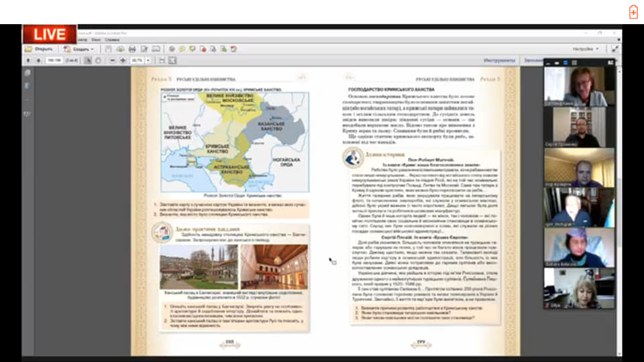Screen dimensions: 644x362
Task: Open the panel tab beside Инструменты
Action: [533, 60]
